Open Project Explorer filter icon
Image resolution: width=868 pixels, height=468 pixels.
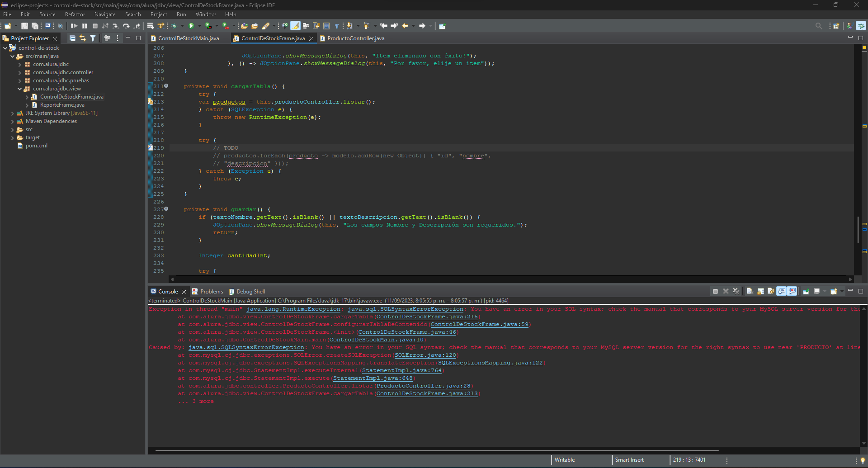93,38
